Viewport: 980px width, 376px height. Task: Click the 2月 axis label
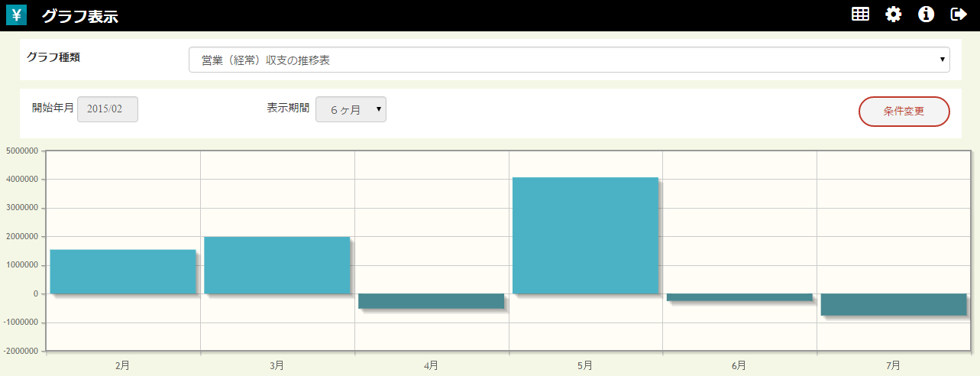click(x=122, y=365)
